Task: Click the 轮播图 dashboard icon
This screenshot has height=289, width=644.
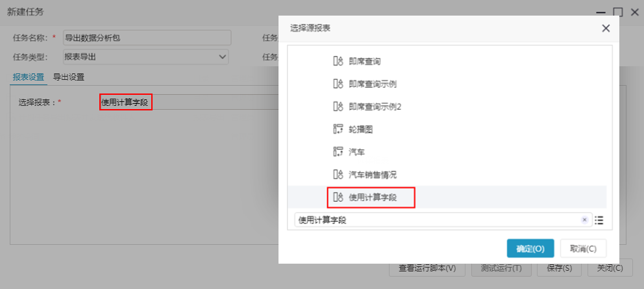Action: pos(338,129)
